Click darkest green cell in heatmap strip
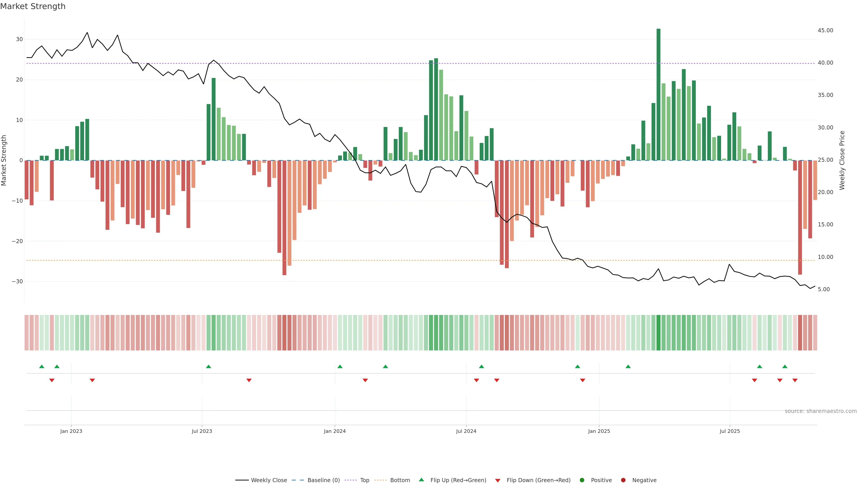 coord(658,333)
